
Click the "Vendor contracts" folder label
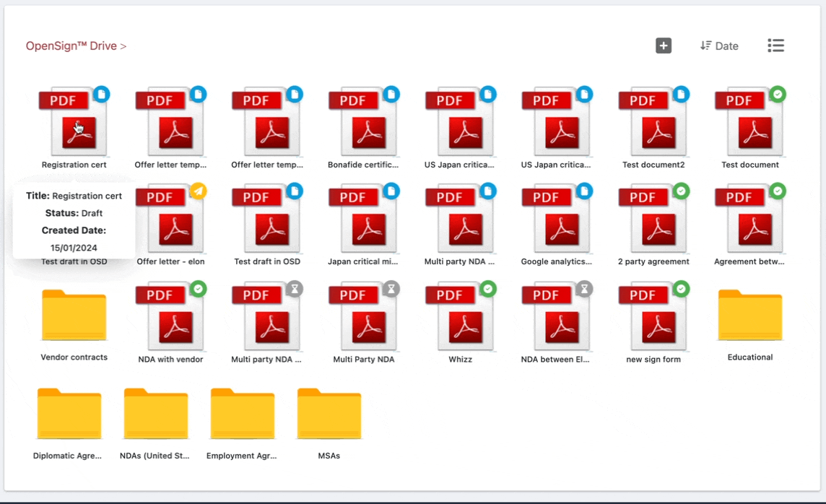click(x=74, y=357)
